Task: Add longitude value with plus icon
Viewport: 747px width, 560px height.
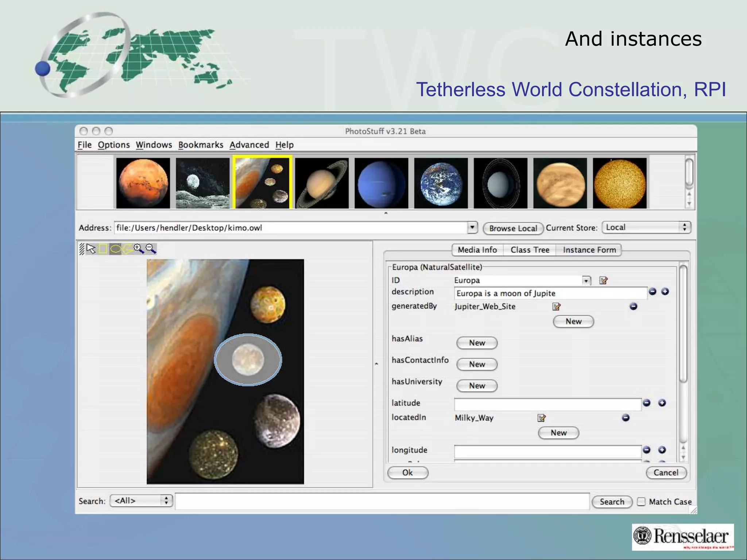Action: (662, 450)
